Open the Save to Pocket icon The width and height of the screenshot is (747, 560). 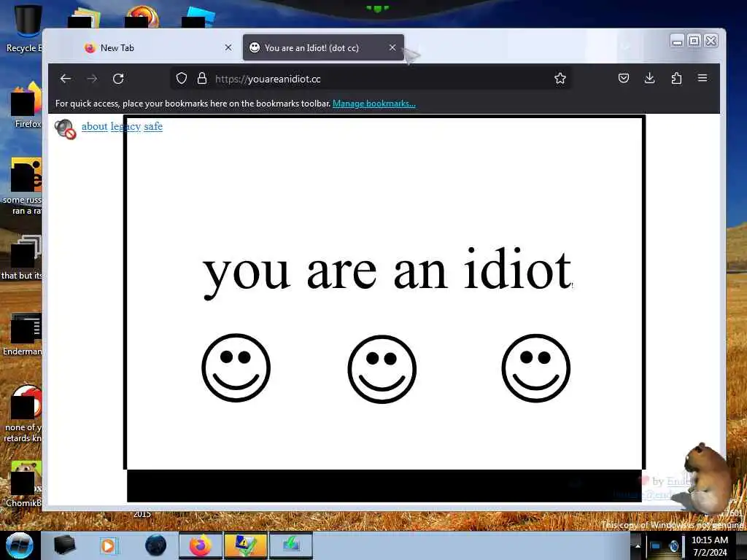tap(624, 78)
